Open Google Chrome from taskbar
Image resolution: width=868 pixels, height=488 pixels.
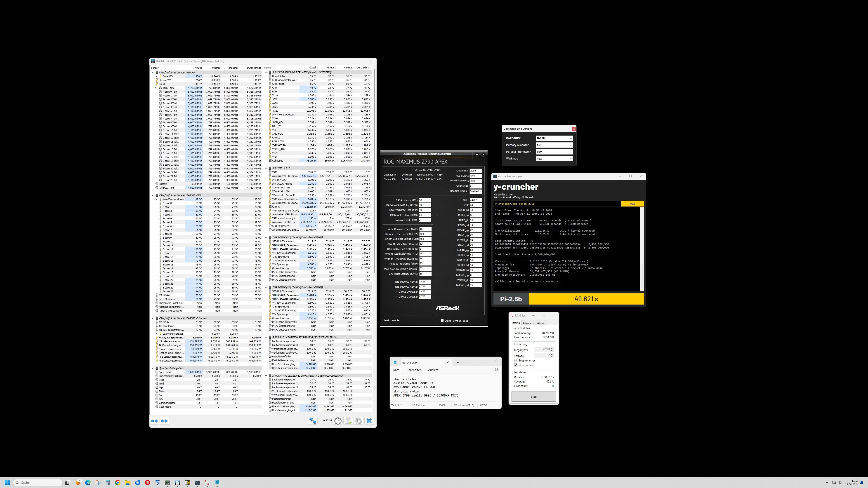point(118,483)
